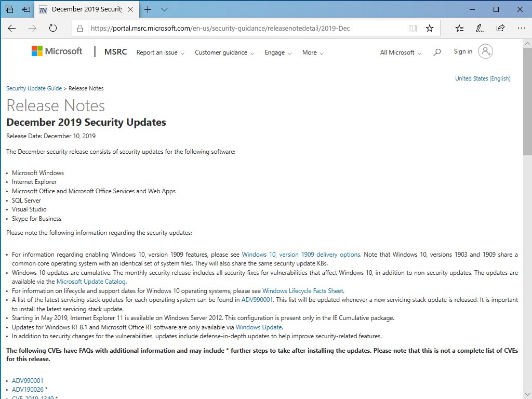Change locale United States (English)
Screen dimensions: 532x399
(483, 79)
